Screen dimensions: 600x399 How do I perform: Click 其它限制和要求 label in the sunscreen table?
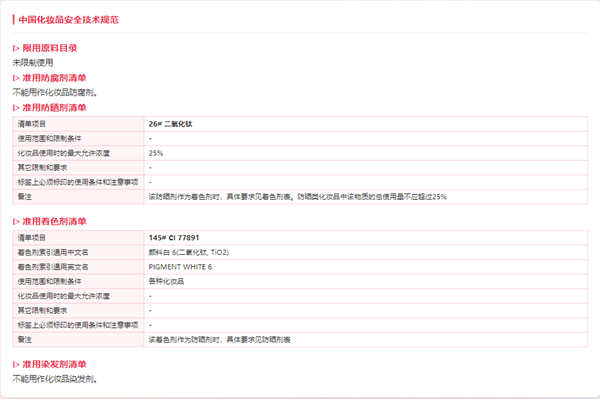point(42,168)
